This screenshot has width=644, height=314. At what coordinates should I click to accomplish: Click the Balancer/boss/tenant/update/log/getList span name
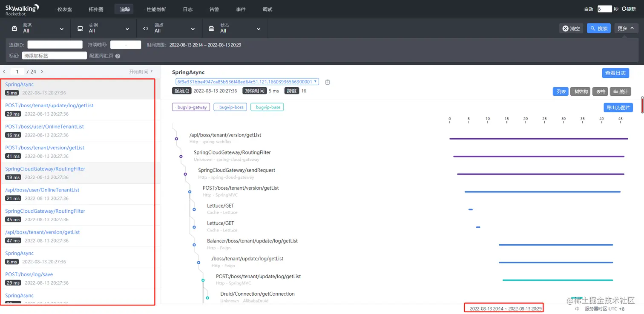click(252, 241)
